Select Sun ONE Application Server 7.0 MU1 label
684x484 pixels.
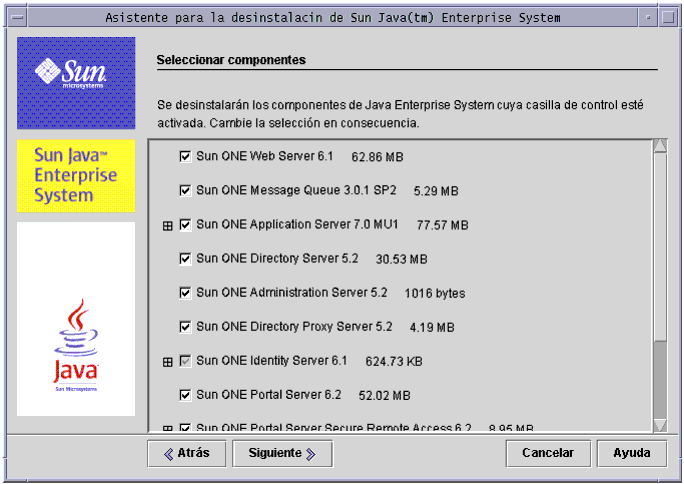coord(297,225)
